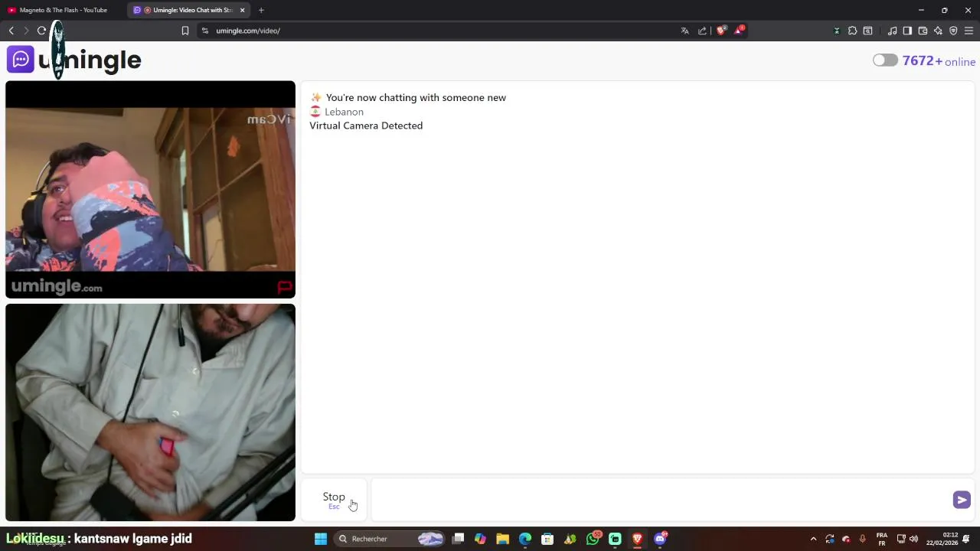This screenshot has height=551, width=980.
Task: Open Leo AI sparkle icon
Action: pyautogui.click(x=938, y=31)
